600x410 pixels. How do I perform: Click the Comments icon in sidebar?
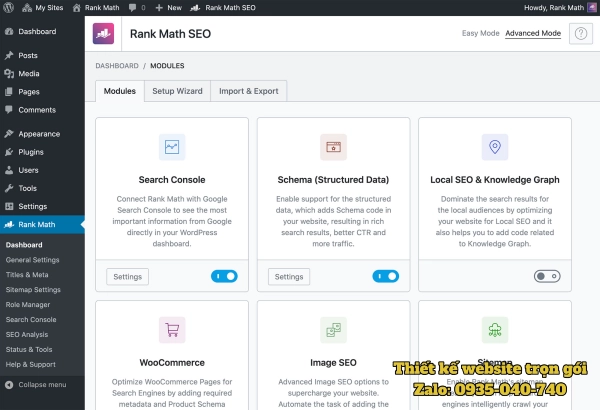click(x=9, y=110)
